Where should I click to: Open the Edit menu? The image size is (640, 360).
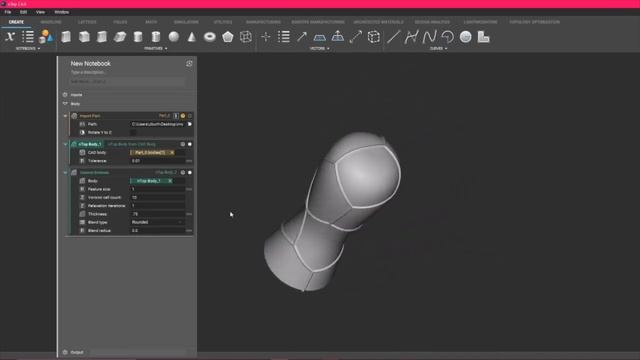tap(23, 12)
